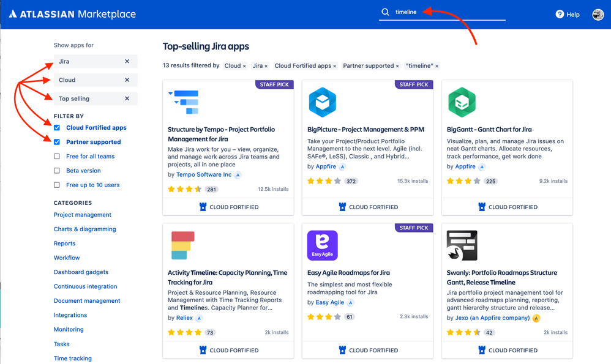Open the Workflow category
The width and height of the screenshot is (611, 364).
pyautogui.click(x=67, y=258)
